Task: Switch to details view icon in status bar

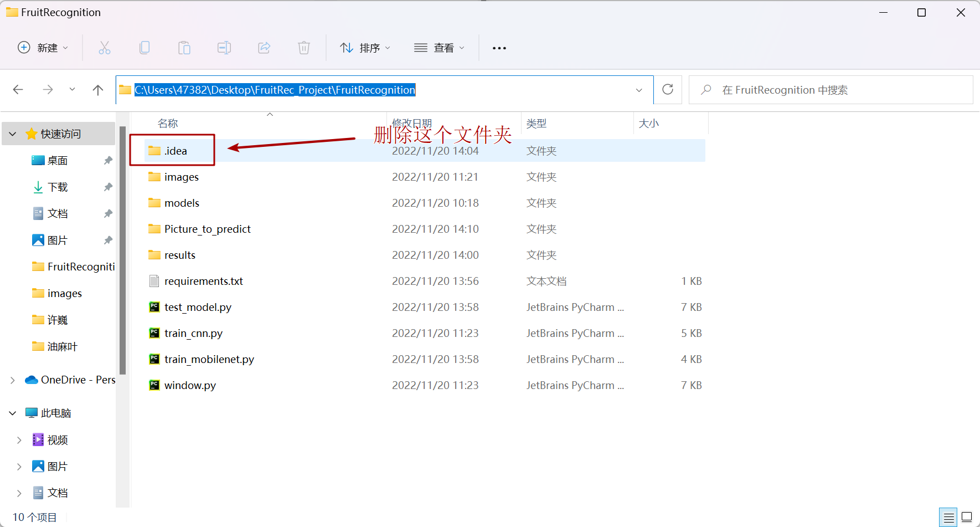Action: coord(948,518)
